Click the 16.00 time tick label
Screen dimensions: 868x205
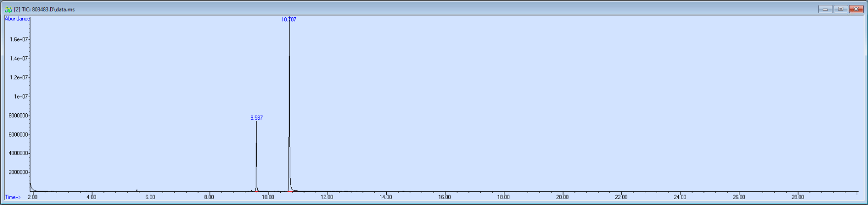[x=444, y=197]
